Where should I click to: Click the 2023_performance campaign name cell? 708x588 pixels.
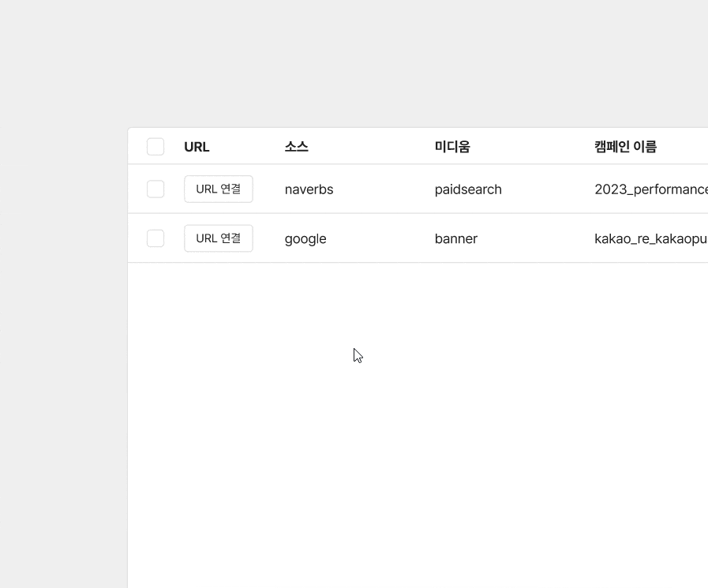point(651,189)
